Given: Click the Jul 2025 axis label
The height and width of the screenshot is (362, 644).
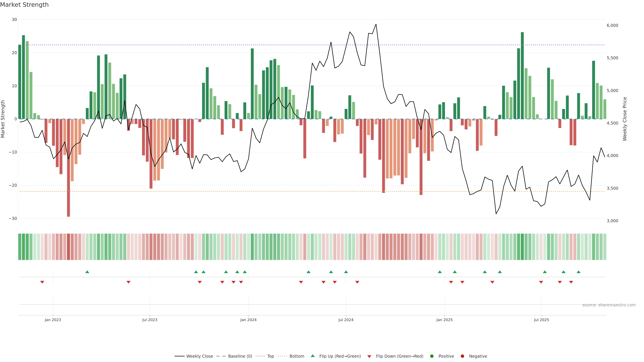Looking at the screenshot, I should [541, 320].
